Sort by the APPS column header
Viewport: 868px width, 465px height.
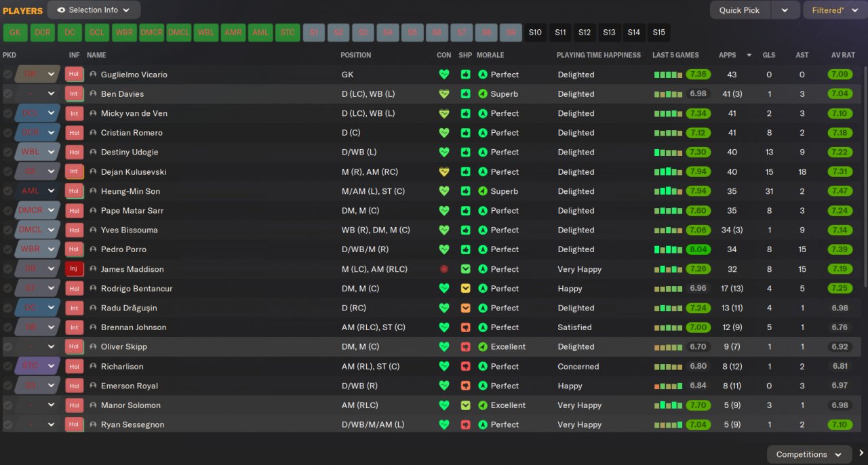tap(728, 55)
